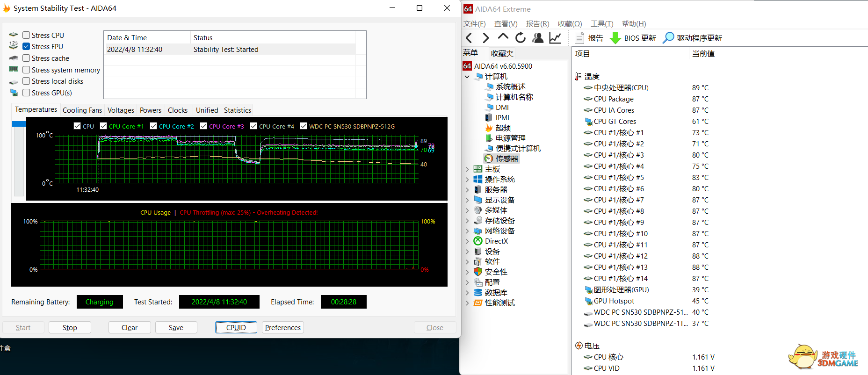Click the 数据库 database icon

(x=478, y=293)
